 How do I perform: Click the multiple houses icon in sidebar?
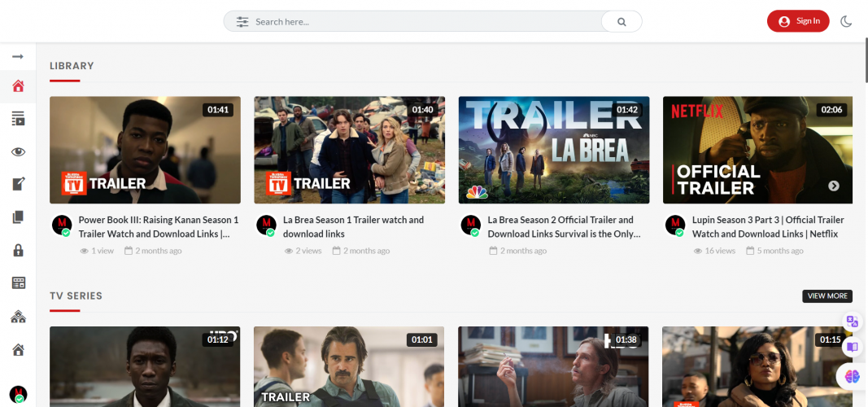[18, 317]
